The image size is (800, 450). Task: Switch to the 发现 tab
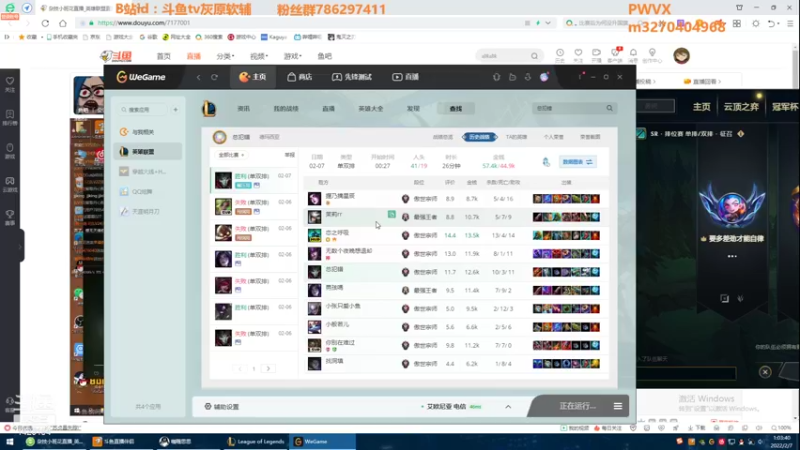[413, 109]
